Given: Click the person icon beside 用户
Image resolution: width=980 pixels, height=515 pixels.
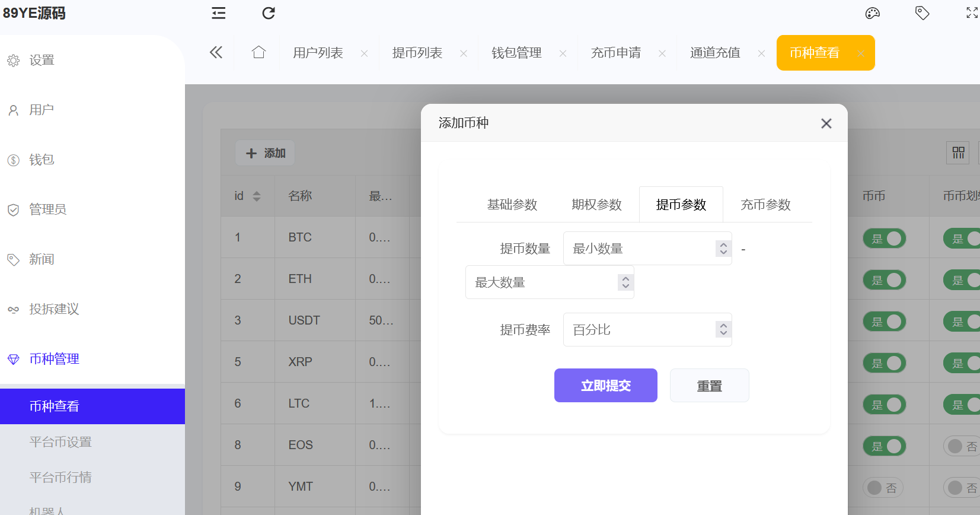Looking at the screenshot, I should (13, 110).
